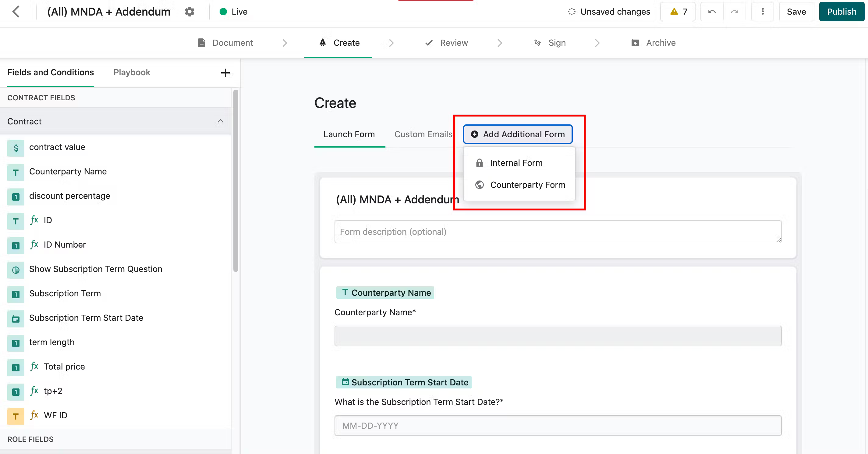Select the Show Subscription Term Question field

pyautogui.click(x=96, y=269)
